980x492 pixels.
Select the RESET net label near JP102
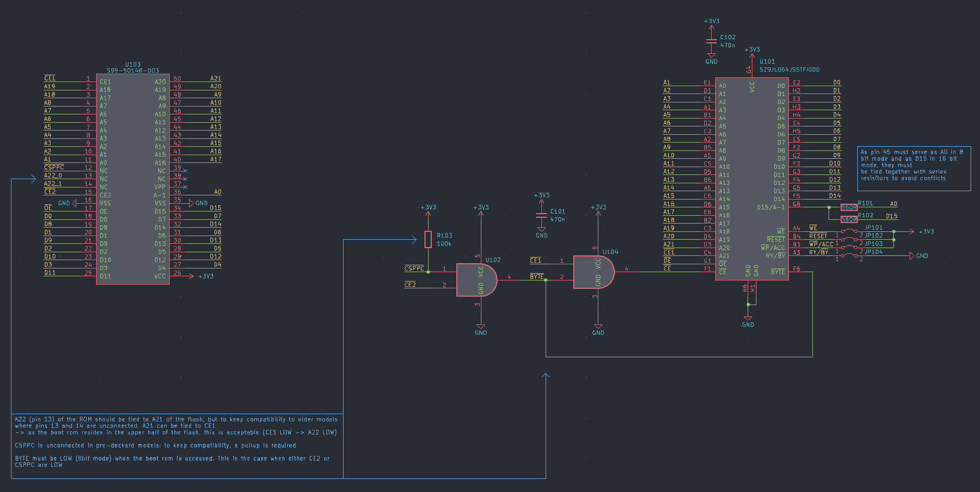818,236
